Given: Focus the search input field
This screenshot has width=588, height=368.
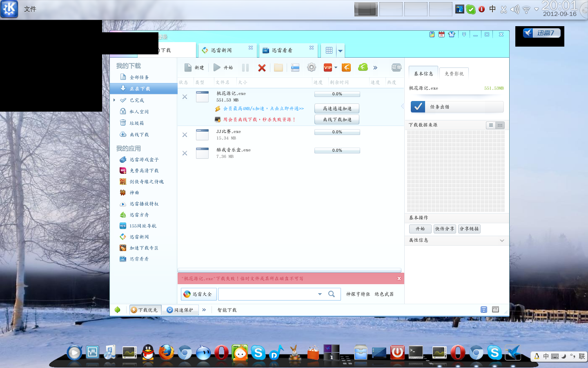Looking at the screenshot, I should (x=267, y=294).
